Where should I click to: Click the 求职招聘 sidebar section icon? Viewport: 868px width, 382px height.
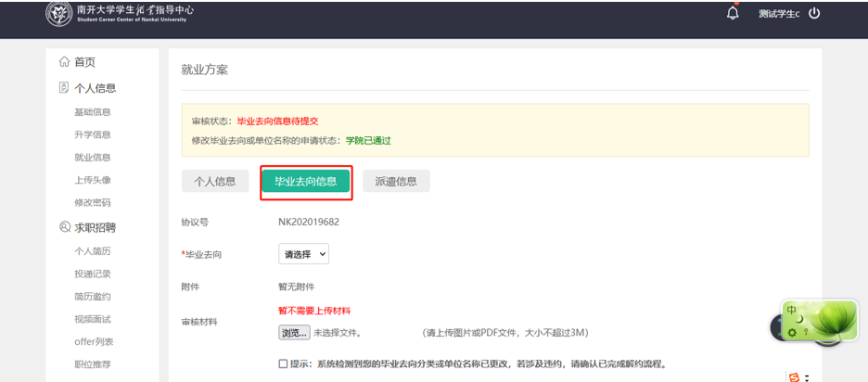(x=64, y=227)
